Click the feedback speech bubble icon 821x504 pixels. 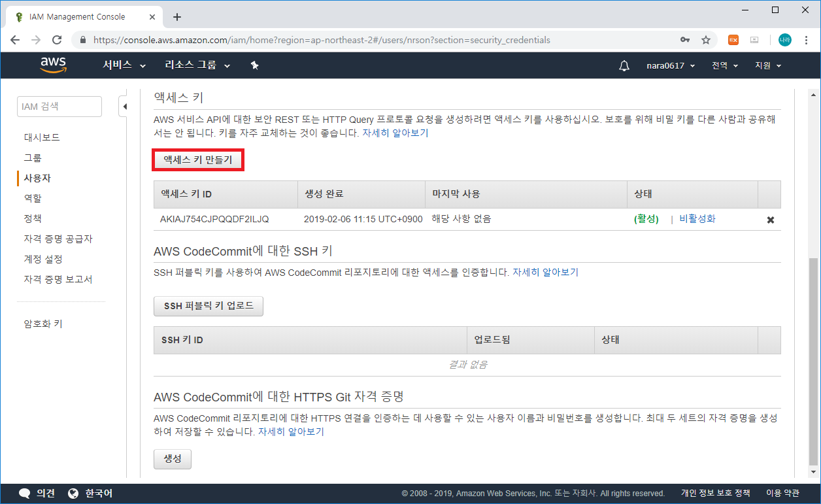pos(25,494)
